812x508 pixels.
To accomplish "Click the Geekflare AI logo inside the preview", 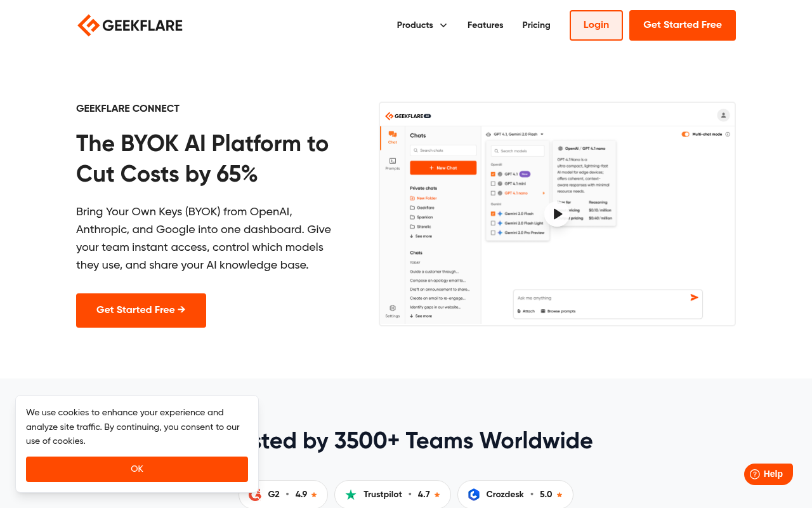I will [x=408, y=116].
